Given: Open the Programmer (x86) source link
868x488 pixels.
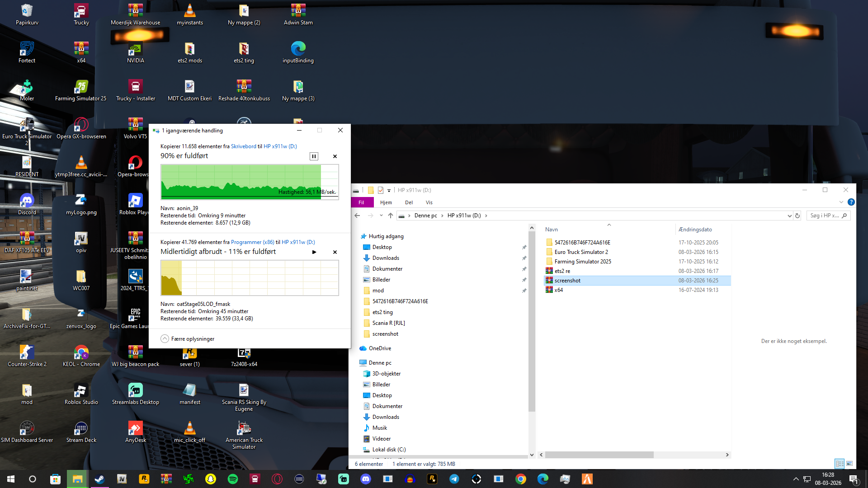Looking at the screenshot, I should (x=252, y=242).
